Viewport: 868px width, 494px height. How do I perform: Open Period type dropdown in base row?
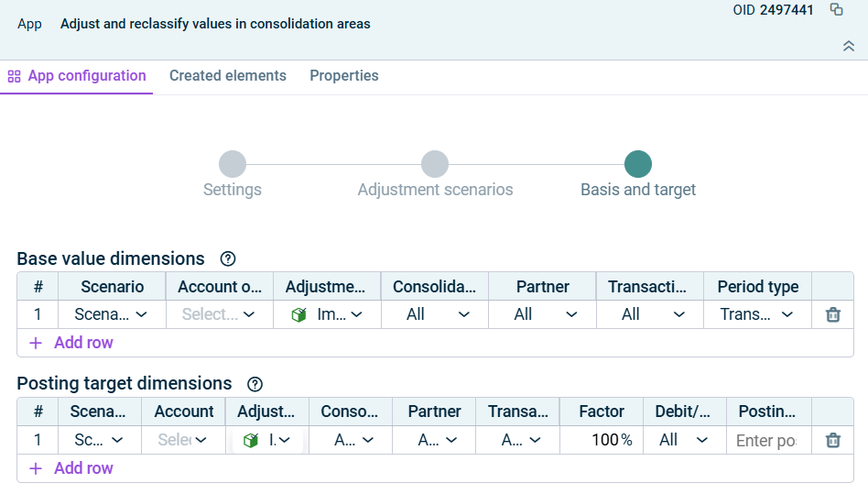(x=757, y=314)
